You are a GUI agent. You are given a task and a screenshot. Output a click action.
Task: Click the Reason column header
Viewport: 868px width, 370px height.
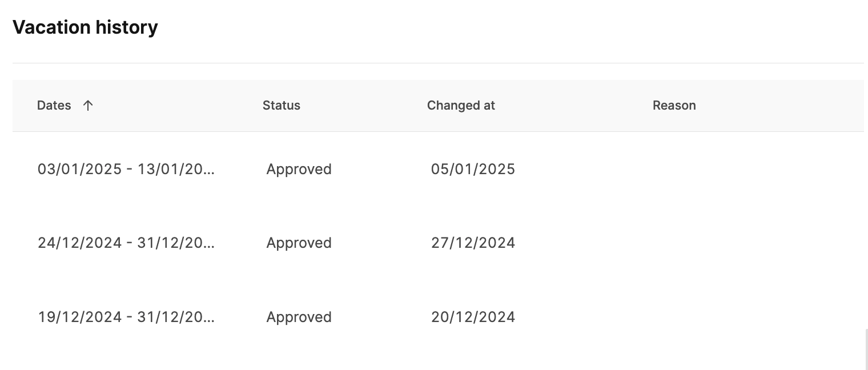[x=674, y=105]
